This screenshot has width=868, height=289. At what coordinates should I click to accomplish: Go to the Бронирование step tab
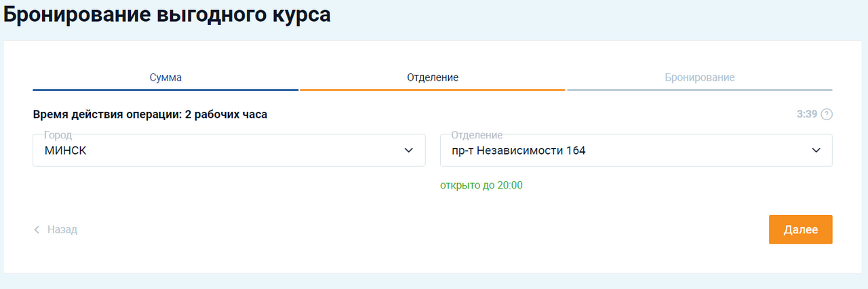click(700, 77)
